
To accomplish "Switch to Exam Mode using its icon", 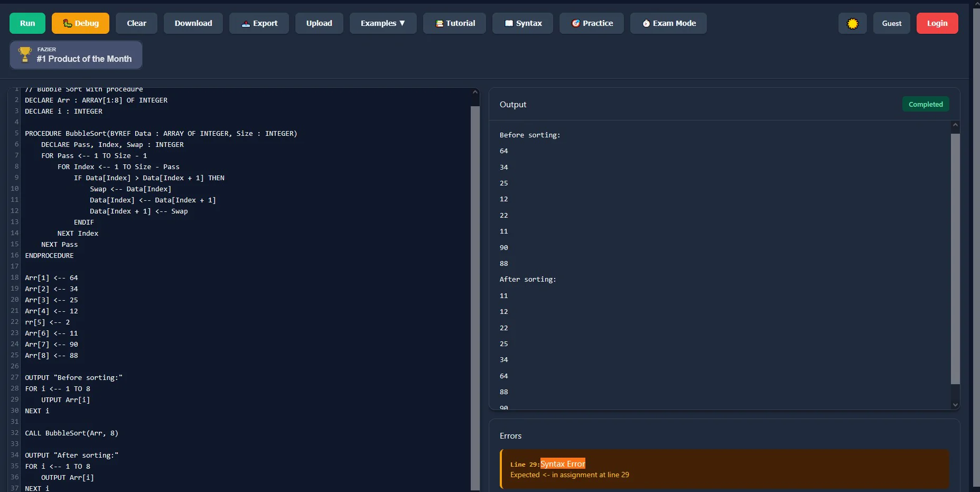I will [647, 23].
